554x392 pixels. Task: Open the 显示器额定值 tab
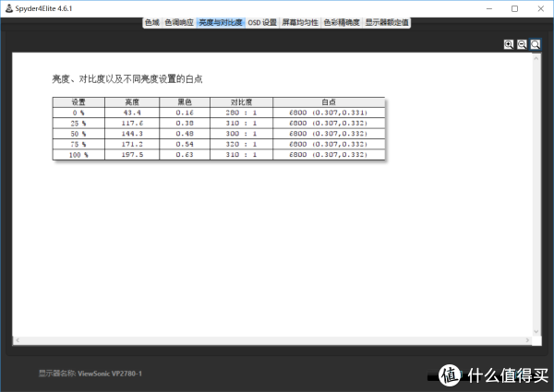[387, 23]
